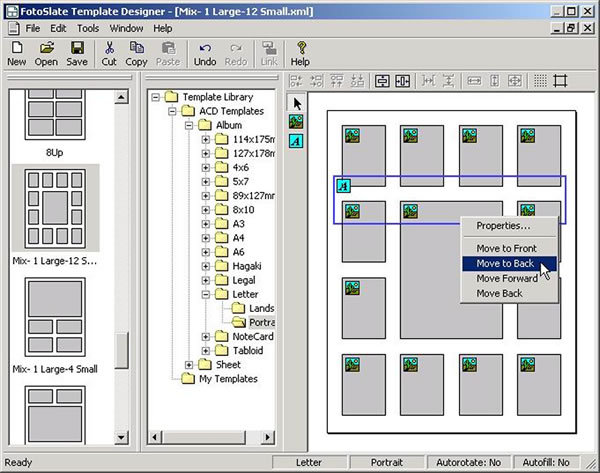This screenshot has height=473, width=600.
Task: Choose Move Back from context menu
Action: (509, 293)
